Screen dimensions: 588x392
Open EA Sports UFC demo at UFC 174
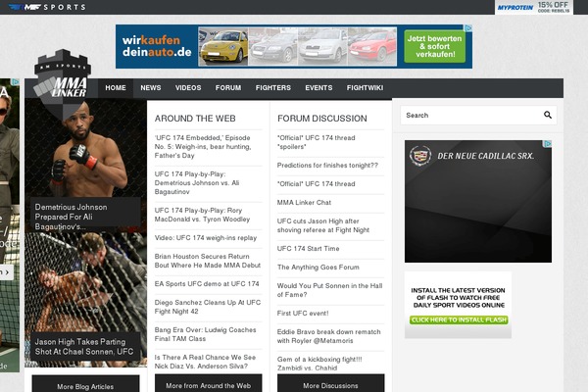pos(207,284)
